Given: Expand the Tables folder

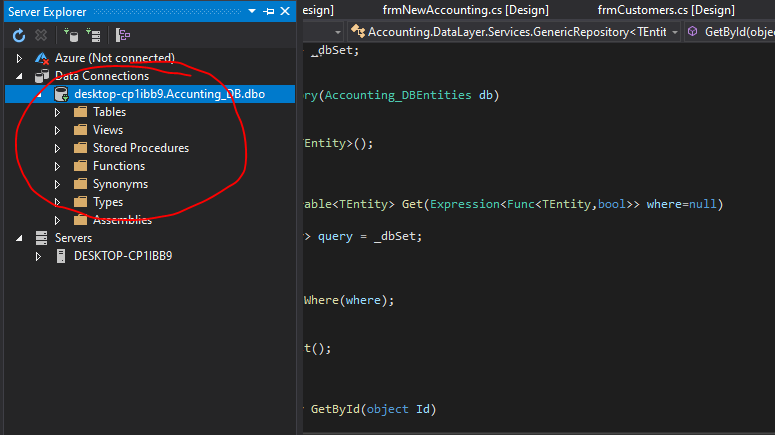Looking at the screenshot, I should click(58, 112).
